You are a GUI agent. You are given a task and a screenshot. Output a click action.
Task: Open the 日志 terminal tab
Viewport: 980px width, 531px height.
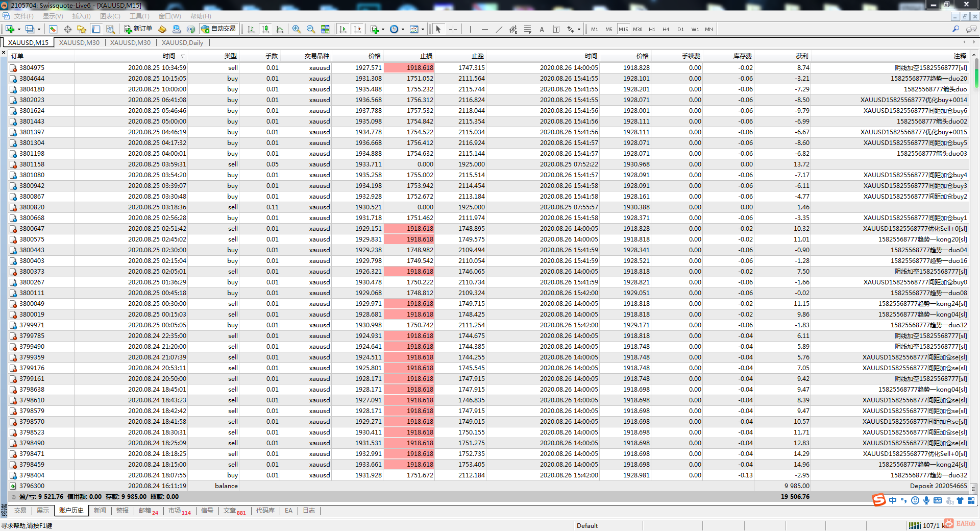(309, 511)
